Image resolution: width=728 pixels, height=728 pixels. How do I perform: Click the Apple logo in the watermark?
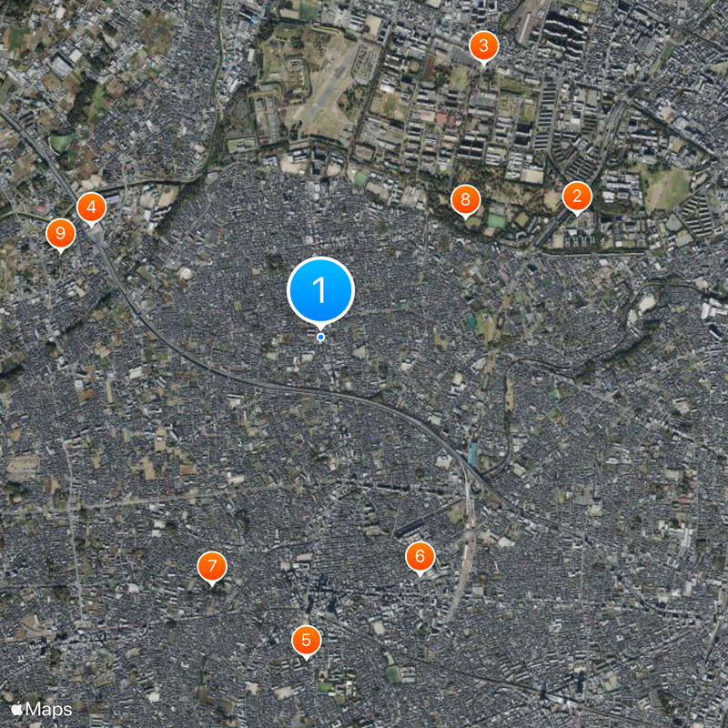[x=16, y=709]
